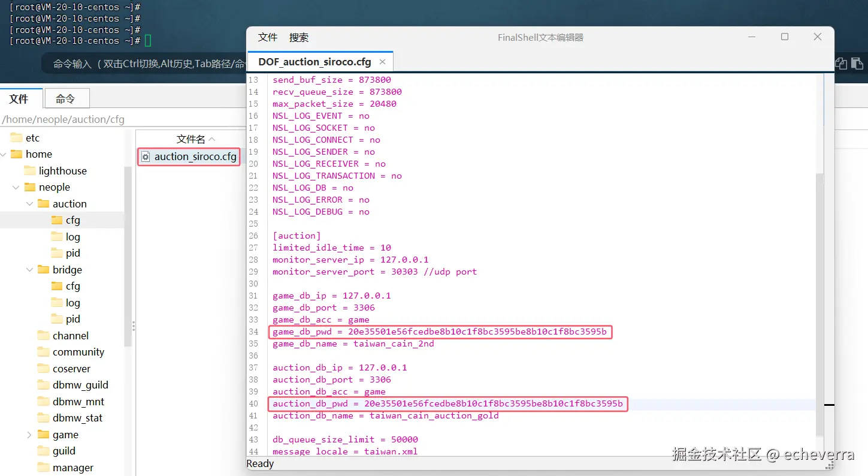Click the lighthouse folder icon
The height and width of the screenshot is (476, 868).
pyautogui.click(x=29, y=171)
